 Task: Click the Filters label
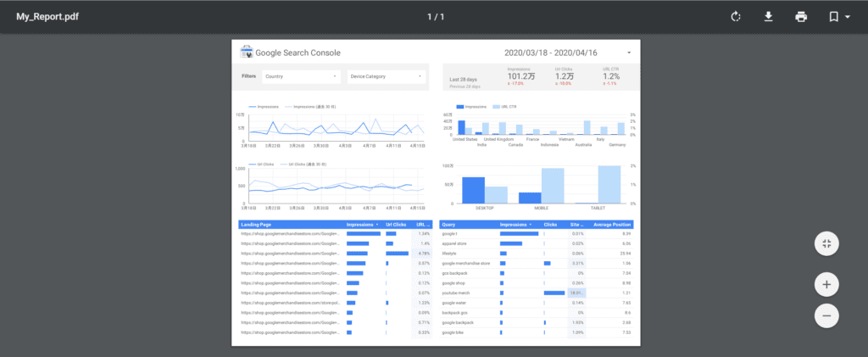248,75
